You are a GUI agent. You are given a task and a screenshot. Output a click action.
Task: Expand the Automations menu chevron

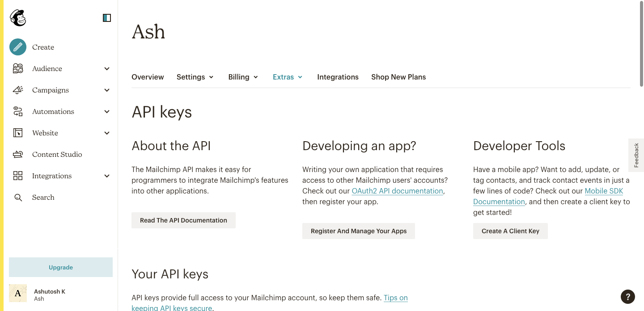(x=107, y=111)
